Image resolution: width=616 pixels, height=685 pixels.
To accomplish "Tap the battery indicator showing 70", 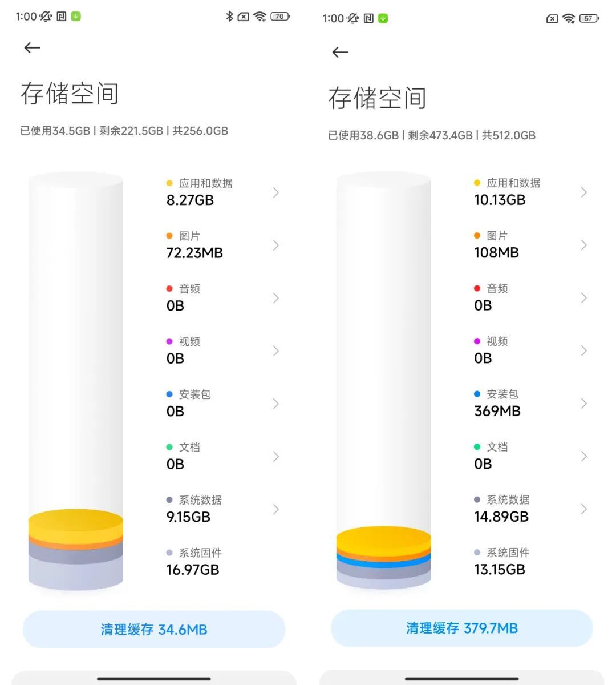I will (x=280, y=17).
